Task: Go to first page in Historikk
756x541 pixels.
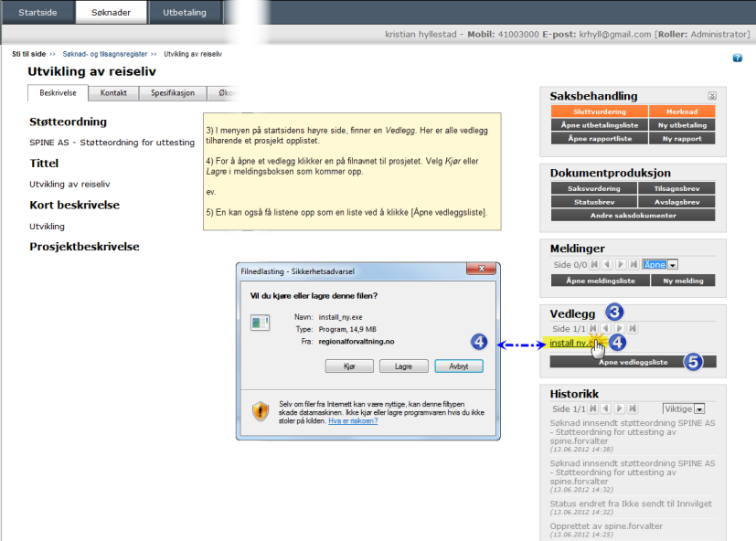Action: pos(593,408)
